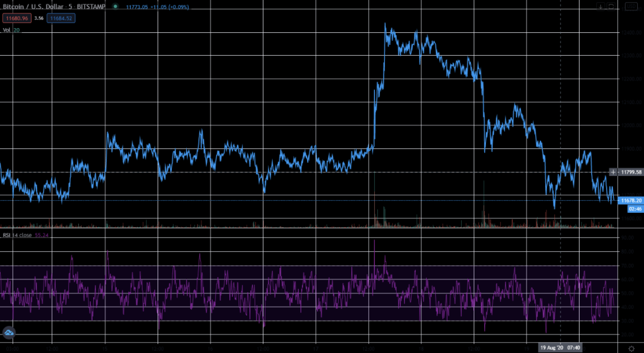Click the 19 Aug '20 07:40 time label
Viewport: 644px width, 353px height.
point(559,348)
